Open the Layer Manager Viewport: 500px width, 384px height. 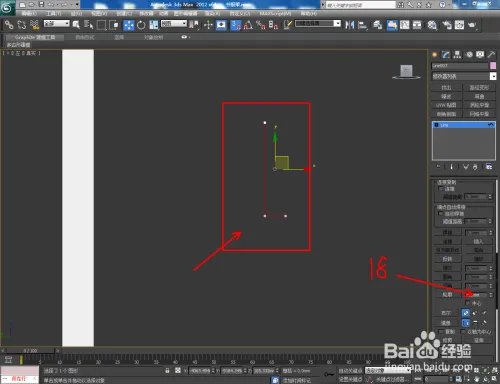click(377, 25)
